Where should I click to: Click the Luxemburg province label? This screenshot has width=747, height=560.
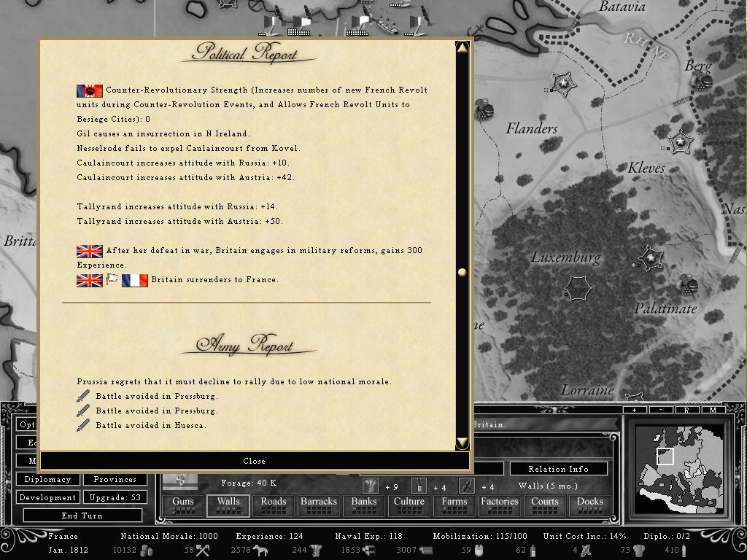(566, 257)
